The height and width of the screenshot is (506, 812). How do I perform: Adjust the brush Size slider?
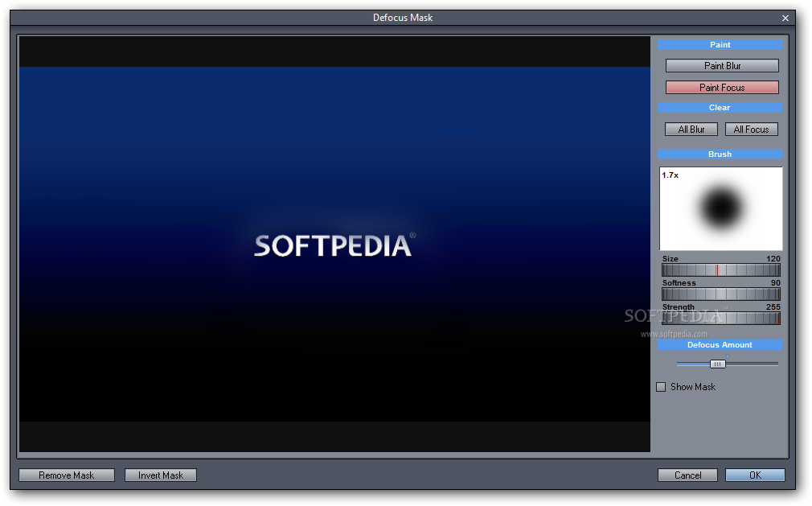(x=721, y=269)
